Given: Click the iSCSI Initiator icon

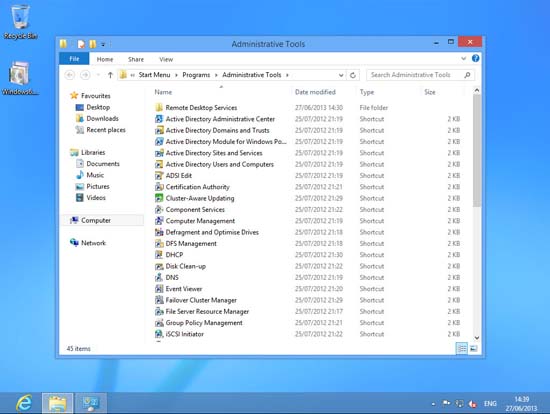Looking at the screenshot, I should 159,334.
